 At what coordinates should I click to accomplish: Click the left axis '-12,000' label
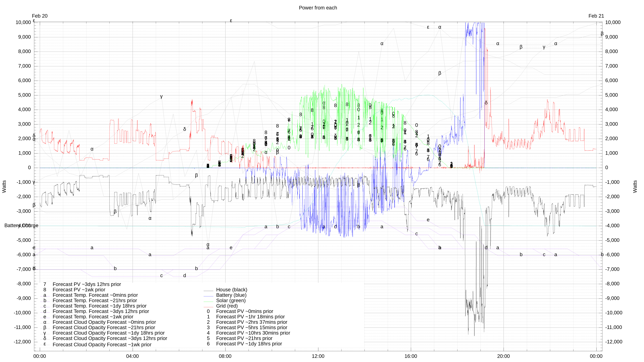pyautogui.click(x=22, y=342)
